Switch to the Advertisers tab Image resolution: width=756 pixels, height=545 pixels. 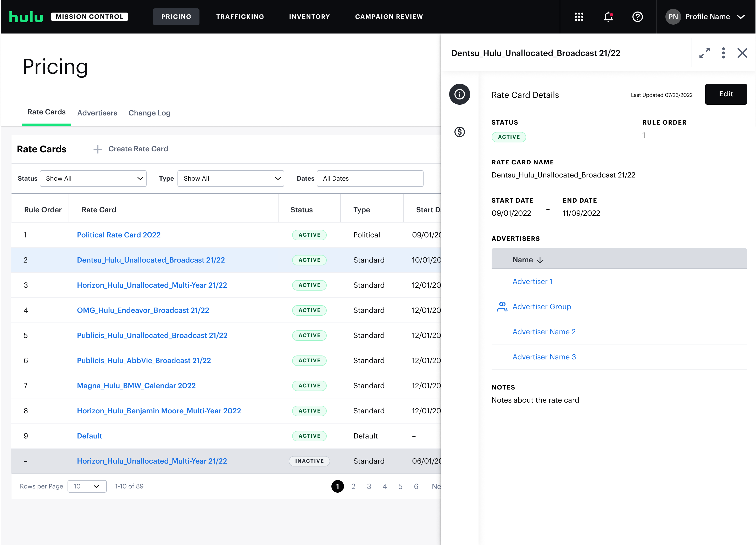(x=97, y=113)
